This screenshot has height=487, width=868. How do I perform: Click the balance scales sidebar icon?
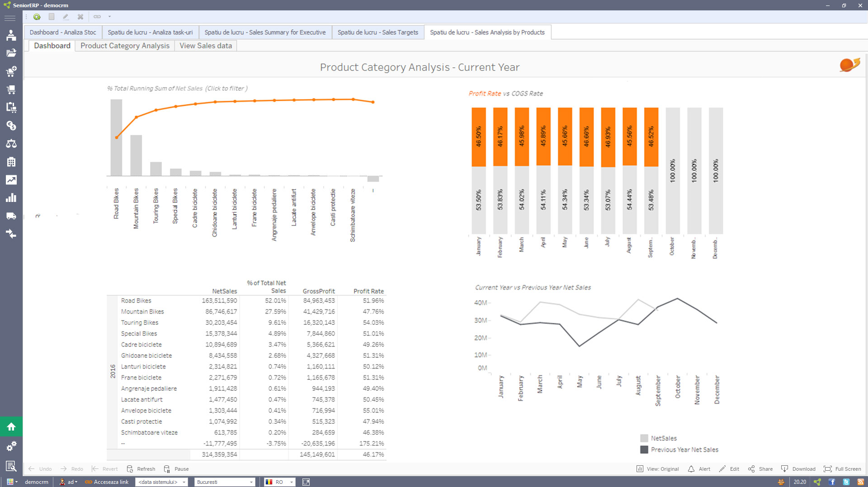[x=11, y=144]
